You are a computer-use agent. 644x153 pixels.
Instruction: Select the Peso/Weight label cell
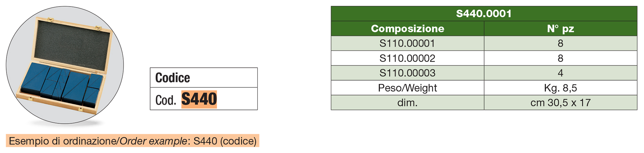pyautogui.click(x=408, y=88)
